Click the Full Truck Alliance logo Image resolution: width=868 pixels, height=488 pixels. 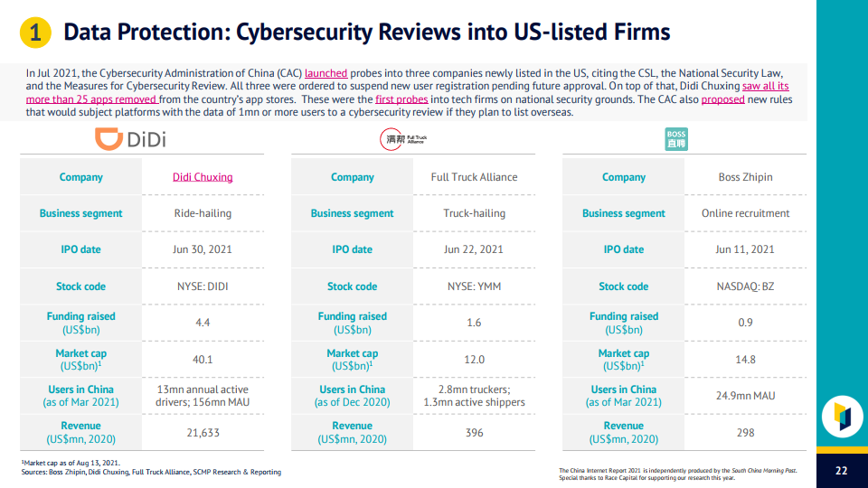[403, 139]
